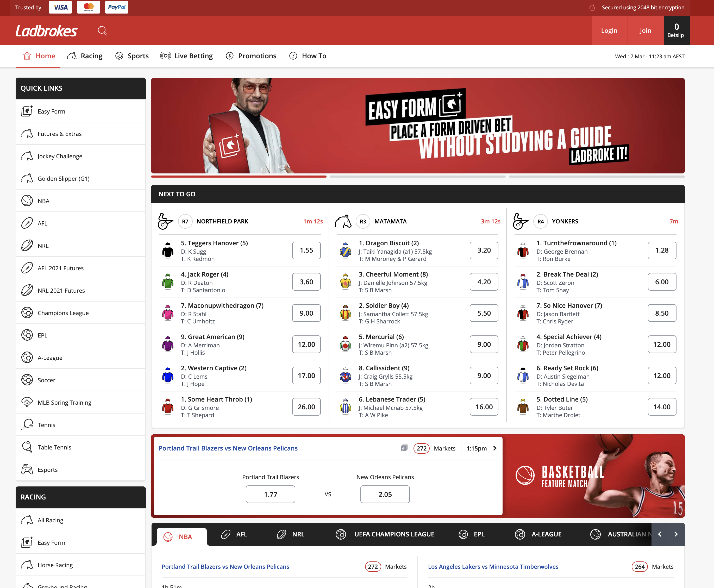This screenshot has width=714, height=588.
Task: Click the NRL 2021 Futures icon
Action: 27,290
